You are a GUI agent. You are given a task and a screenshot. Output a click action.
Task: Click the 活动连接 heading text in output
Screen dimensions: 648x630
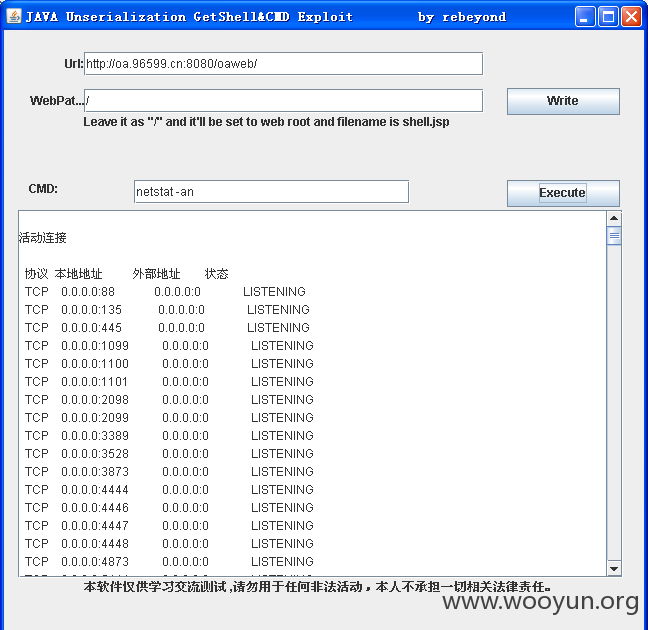43,238
